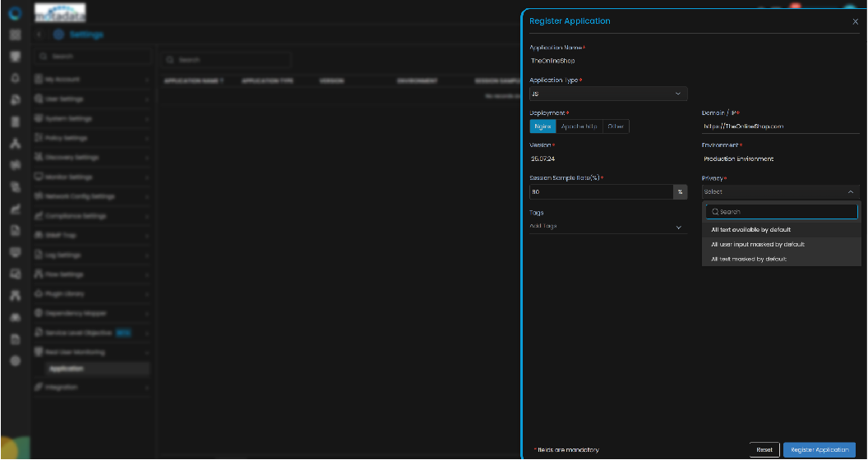Select Other deployment option
This screenshot has width=868, height=460.
[x=616, y=126]
